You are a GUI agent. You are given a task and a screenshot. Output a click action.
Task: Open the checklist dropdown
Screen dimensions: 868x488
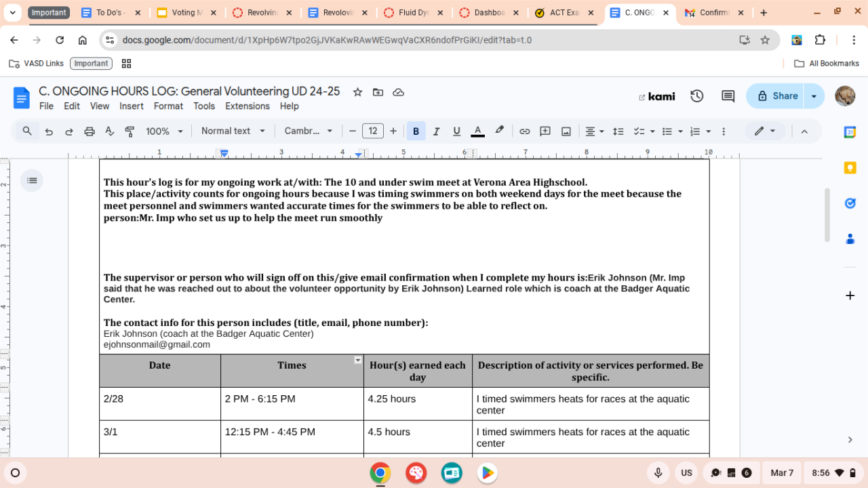click(x=643, y=131)
